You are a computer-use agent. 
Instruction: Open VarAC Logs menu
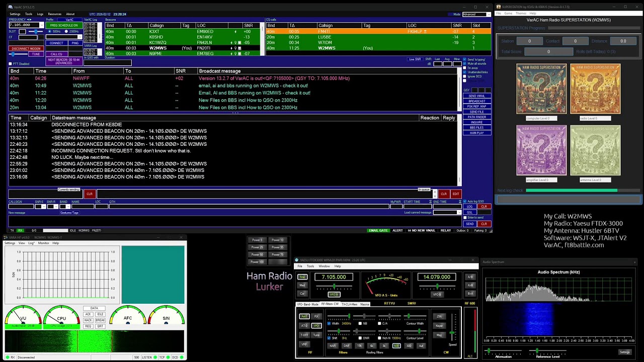[40, 14]
